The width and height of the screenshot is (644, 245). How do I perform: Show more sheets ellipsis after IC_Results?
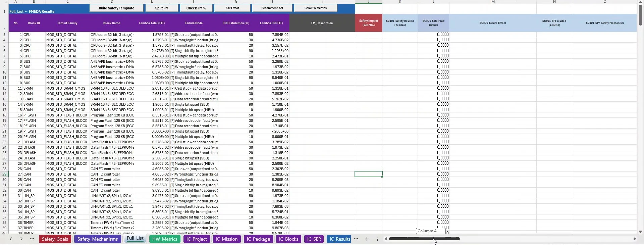coord(356,239)
